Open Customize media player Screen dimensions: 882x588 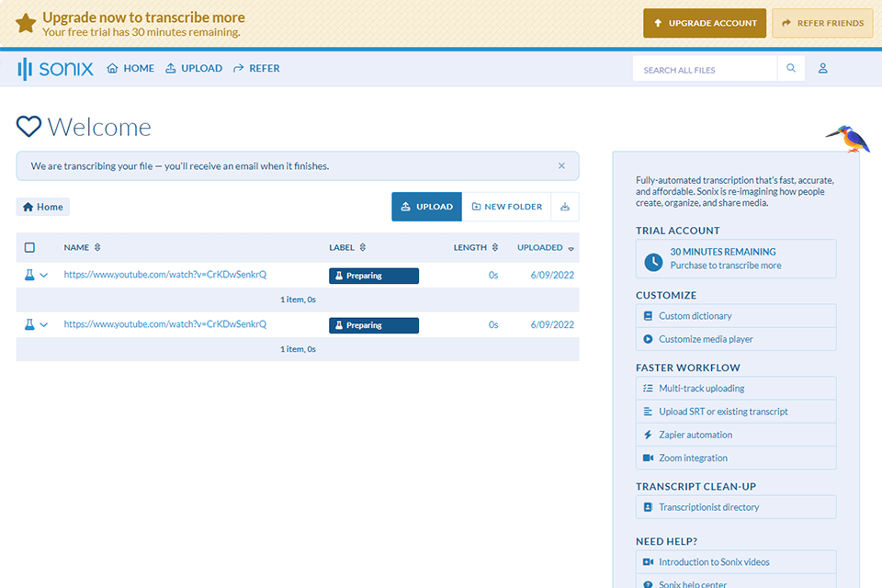coord(736,339)
